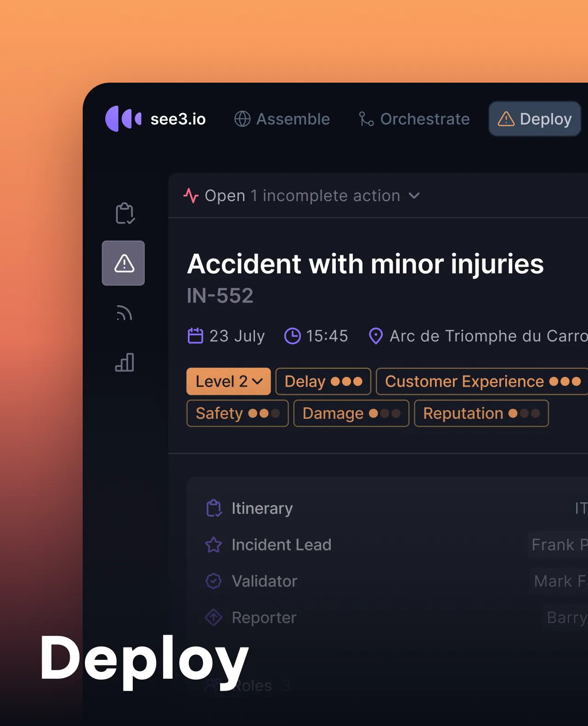The height and width of the screenshot is (726, 588).
Task: Click the calendar icon beside 23 July
Action: click(195, 336)
